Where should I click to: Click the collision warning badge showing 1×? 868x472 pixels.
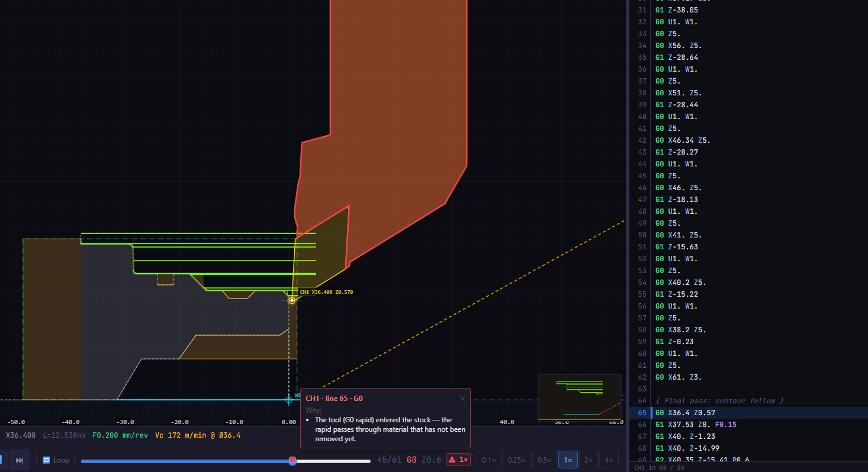[458, 460]
